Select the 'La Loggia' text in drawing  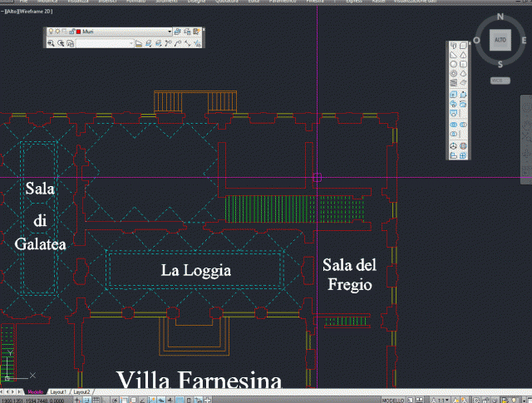[196, 270]
